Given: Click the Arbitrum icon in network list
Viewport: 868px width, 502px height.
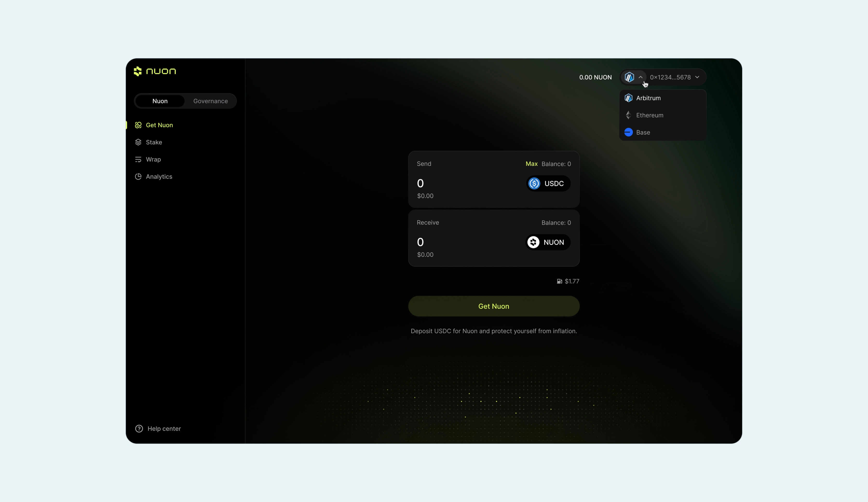Looking at the screenshot, I should click(628, 98).
